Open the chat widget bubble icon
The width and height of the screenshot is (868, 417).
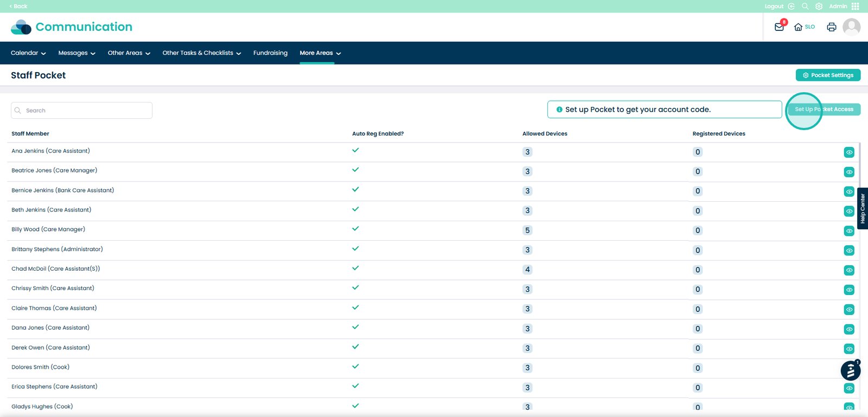pos(850,371)
